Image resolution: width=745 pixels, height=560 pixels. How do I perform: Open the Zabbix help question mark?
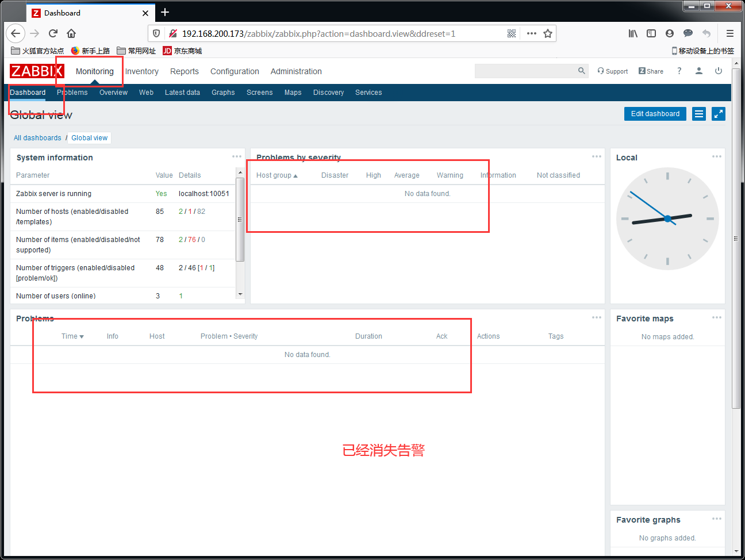pos(679,71)
